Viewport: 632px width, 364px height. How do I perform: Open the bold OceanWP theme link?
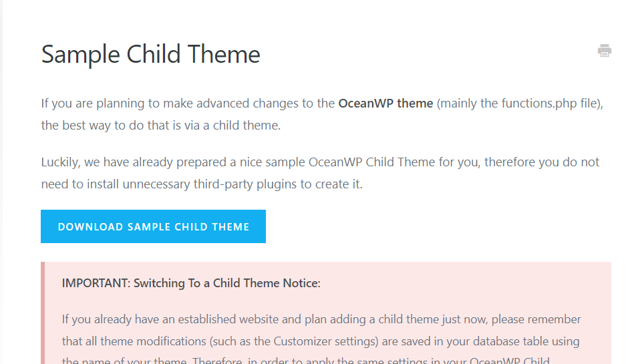pyautogui.click(x=385, y=104)
